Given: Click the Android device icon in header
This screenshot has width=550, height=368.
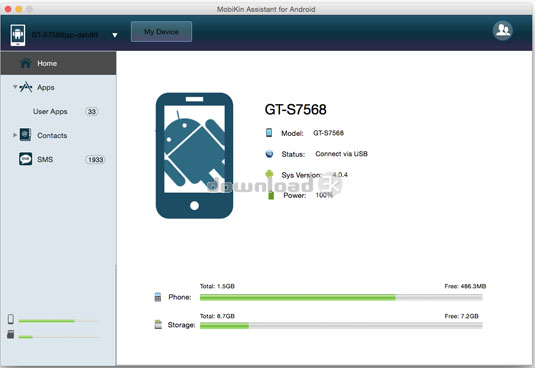Looking at the screenshot, I should (18, 35).
